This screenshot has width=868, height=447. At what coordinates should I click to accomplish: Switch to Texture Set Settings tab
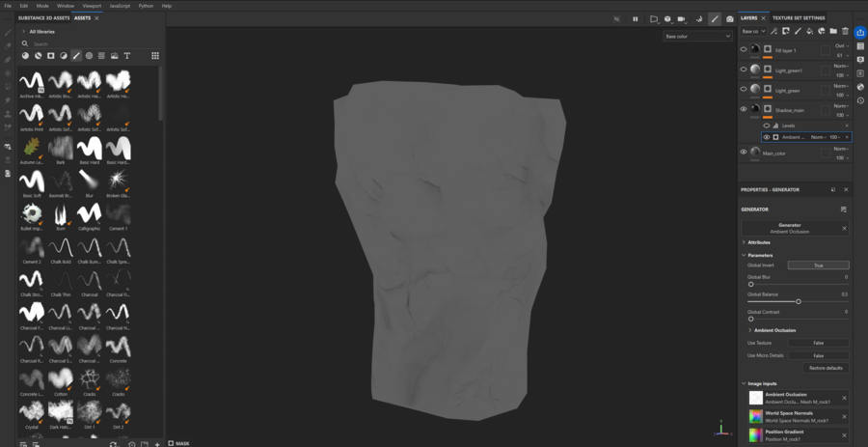click(799, 17)
